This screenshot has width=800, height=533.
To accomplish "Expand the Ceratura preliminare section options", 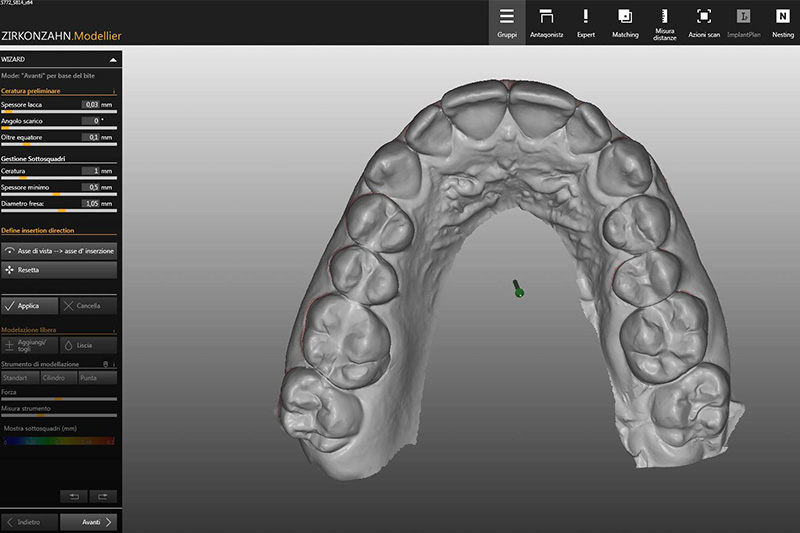I will point(114,91).
